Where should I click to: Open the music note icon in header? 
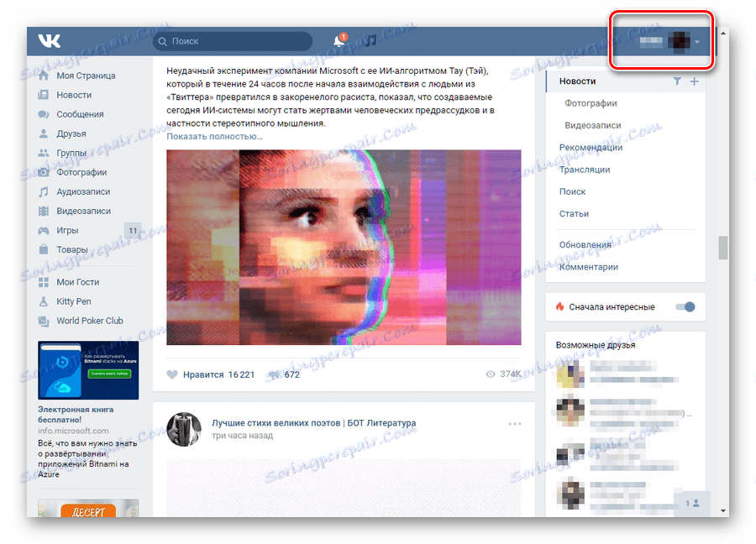click(370, 40)
